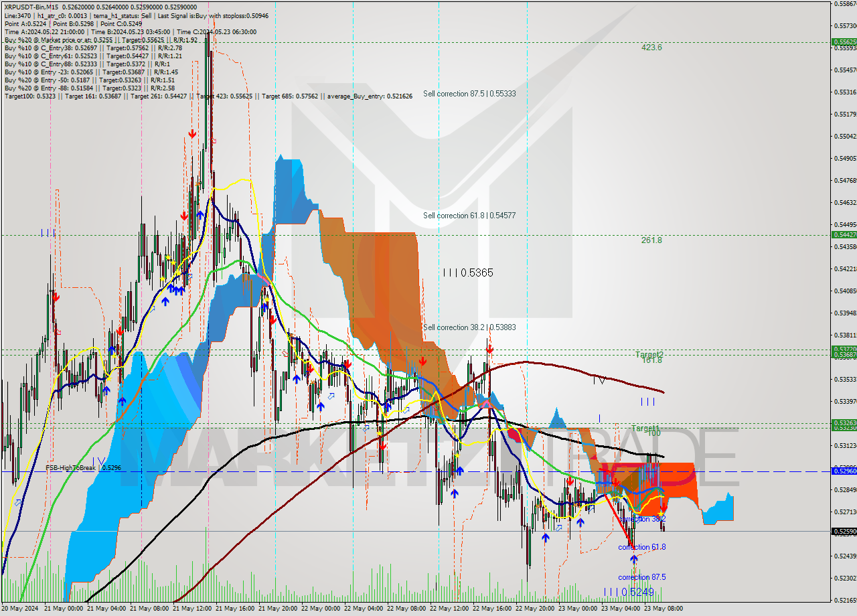Click the 'Sell correction 38.2 | 0.53883' label
The height and width of the screenshot is (616, 857).
[x=469, y=327]
